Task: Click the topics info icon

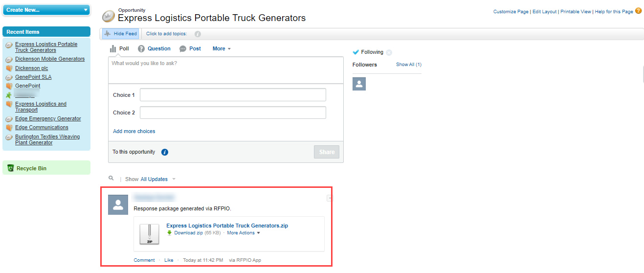Action: click(198, 34)
